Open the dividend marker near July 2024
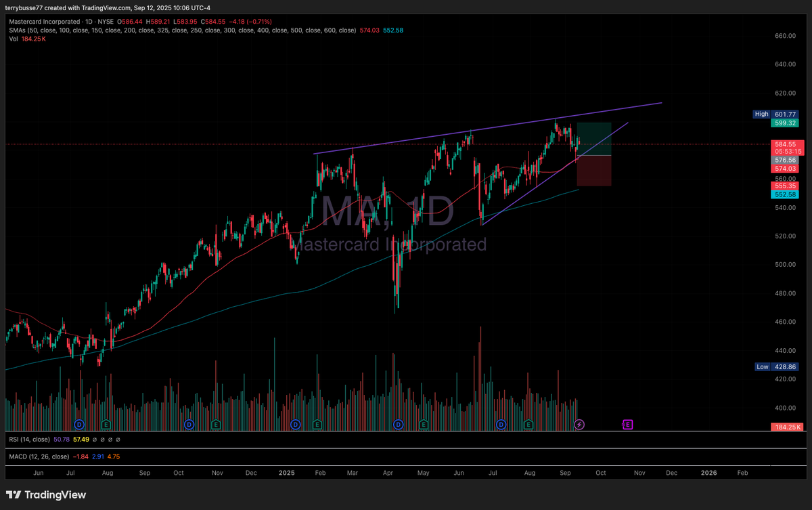 click(79, 424)
